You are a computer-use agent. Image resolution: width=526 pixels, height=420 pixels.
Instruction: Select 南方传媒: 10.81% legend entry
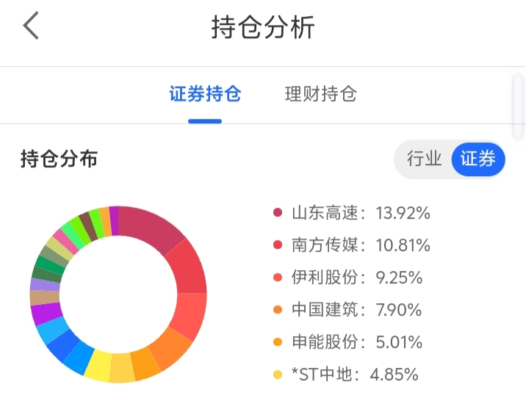pos(352,245)
